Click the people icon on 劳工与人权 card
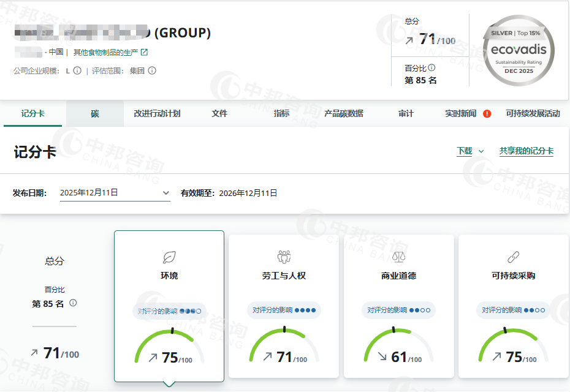The height and width of the screenshot is (392, 570). pyautogui.click(x=284, y=257)
